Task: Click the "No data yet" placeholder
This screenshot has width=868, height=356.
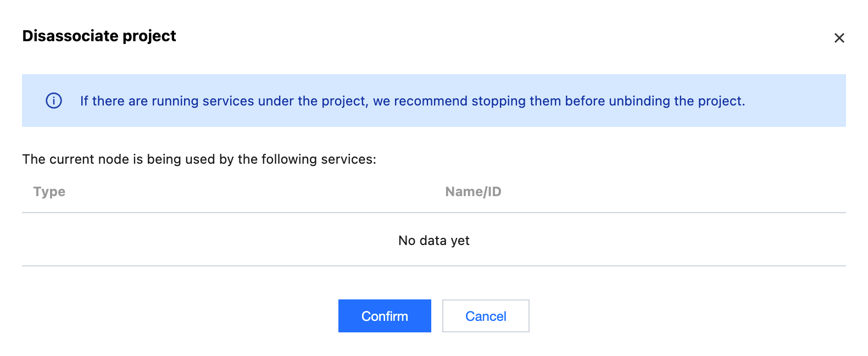Action: click(433, 241)
